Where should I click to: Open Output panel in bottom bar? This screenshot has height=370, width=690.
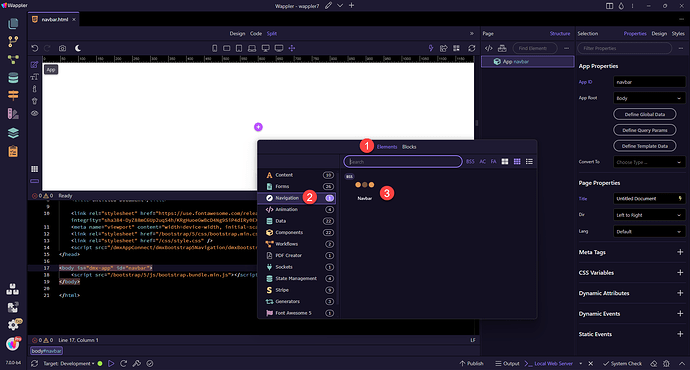point(507,363)
